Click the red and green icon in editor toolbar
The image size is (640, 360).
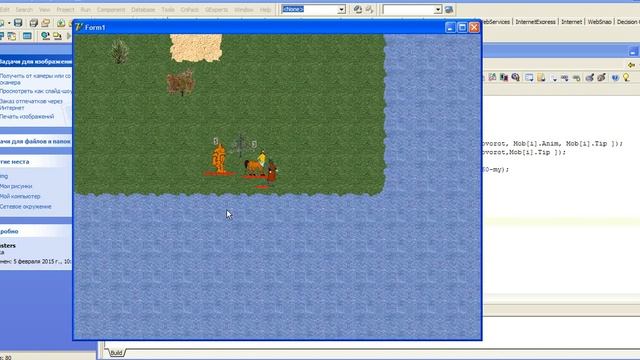click(x=504, y=77)
